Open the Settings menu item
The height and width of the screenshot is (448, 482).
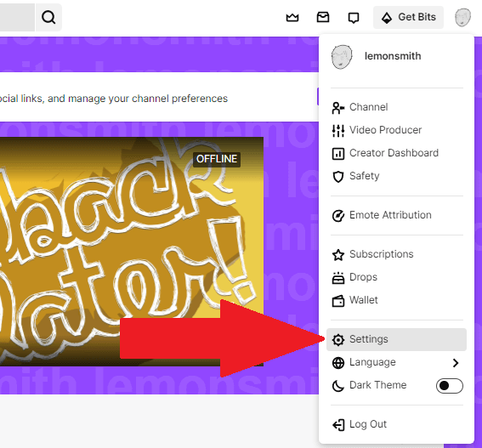[396, 339]
